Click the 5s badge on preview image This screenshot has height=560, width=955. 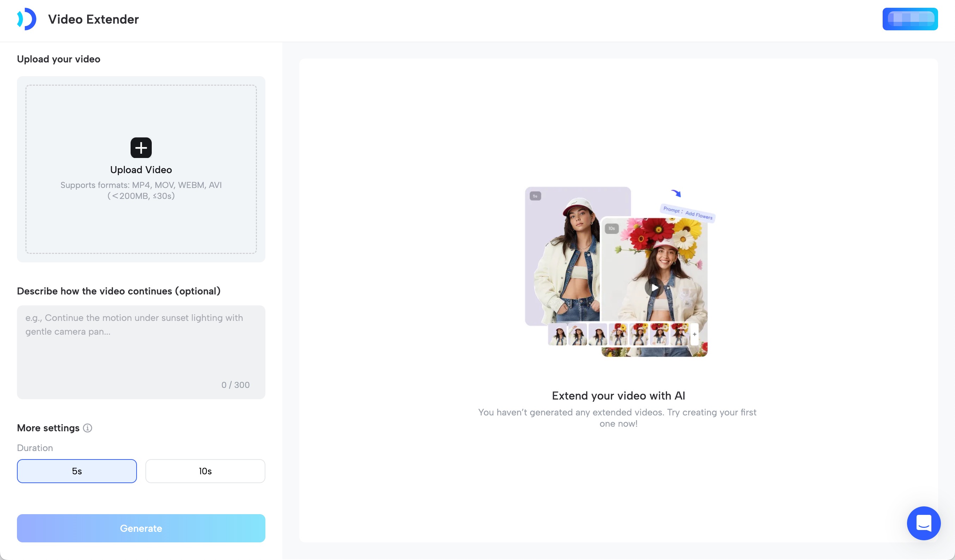(x=535, y=196)
